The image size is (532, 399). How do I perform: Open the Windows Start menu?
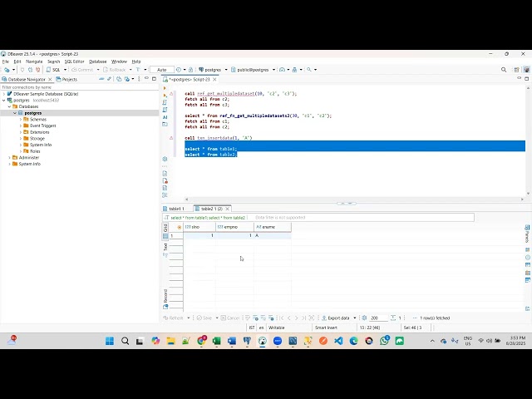point(110,341)
